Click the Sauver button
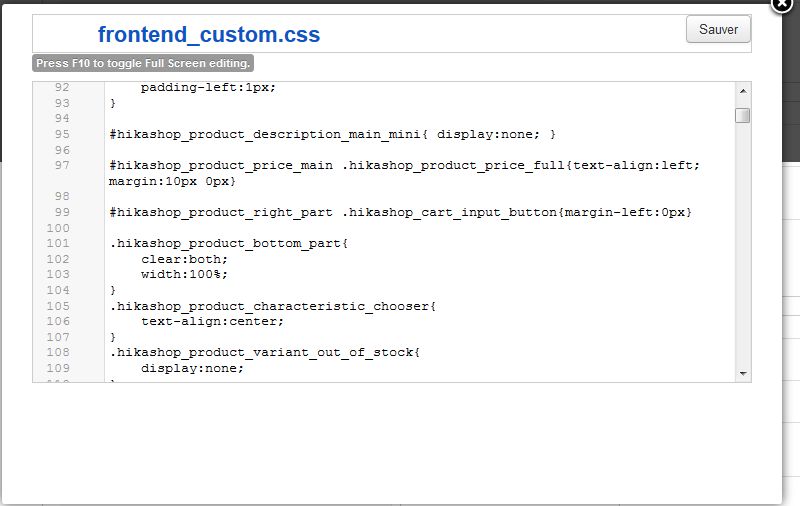Image resolution: width=800 pixels, height=506 pixels. tap(718, 30)
